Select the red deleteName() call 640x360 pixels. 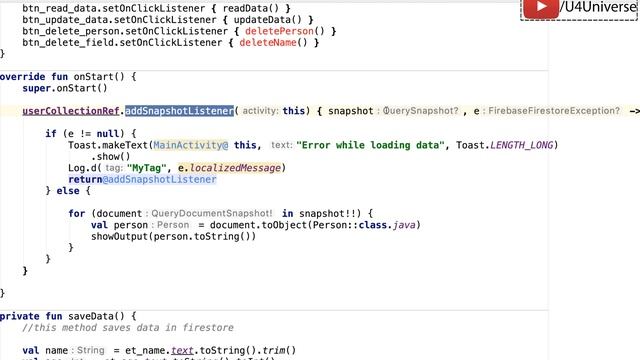273,42
